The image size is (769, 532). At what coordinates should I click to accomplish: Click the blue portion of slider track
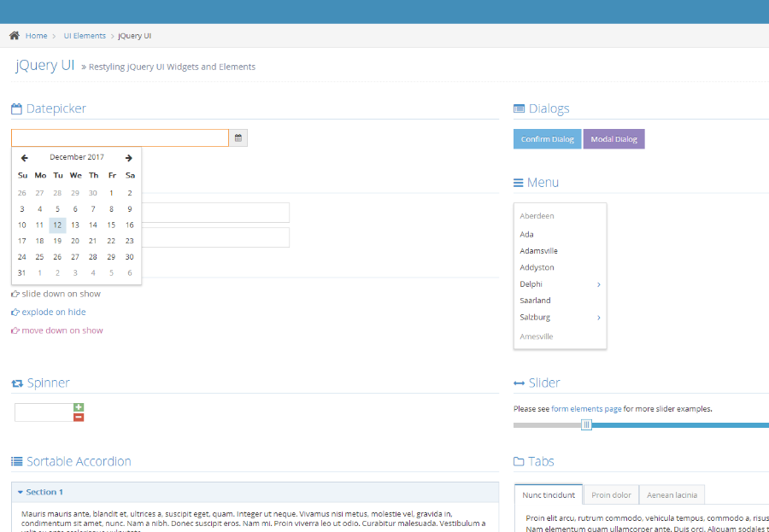coord(680,425)
